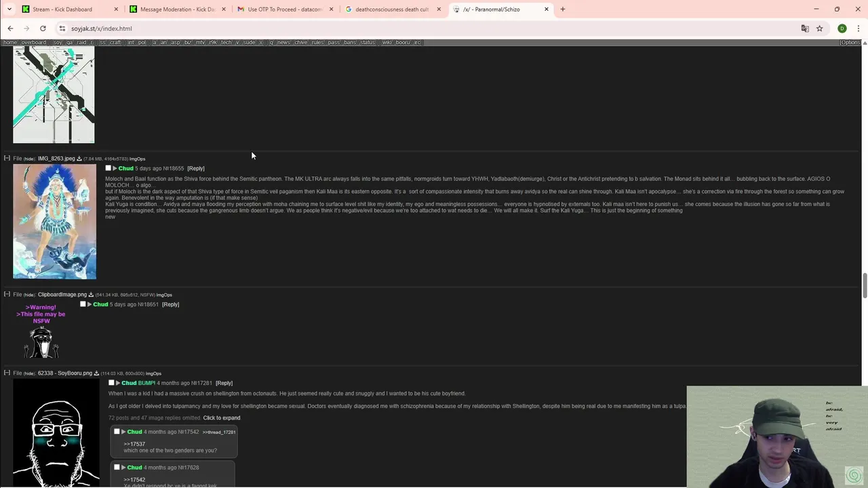Open the Options link in the top nav
The image size is (868, 488).
click(850, 42)
